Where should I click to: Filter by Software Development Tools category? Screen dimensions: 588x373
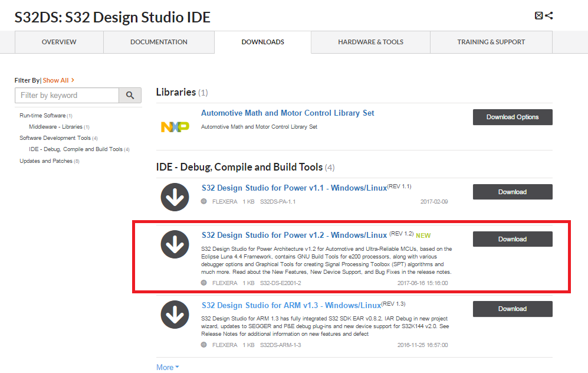point(58,138)
